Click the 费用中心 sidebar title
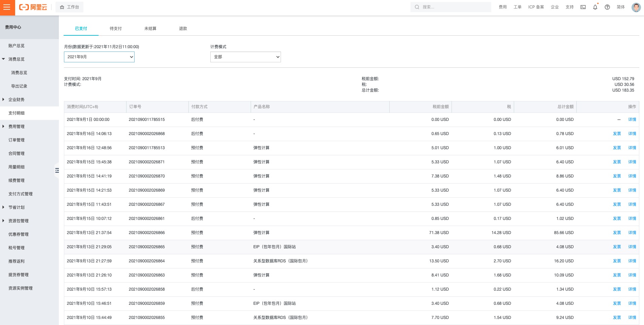The width and height of the screenshot is (644, 325). [x=13, y=27]
